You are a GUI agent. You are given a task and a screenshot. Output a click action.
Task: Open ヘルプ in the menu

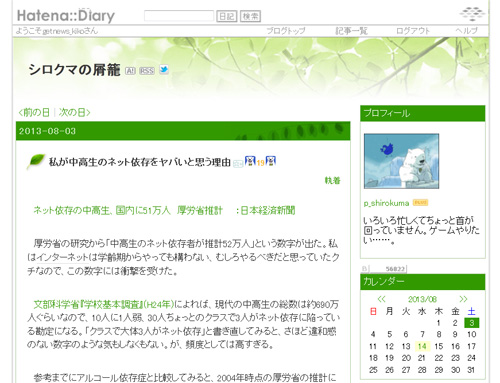467,31
